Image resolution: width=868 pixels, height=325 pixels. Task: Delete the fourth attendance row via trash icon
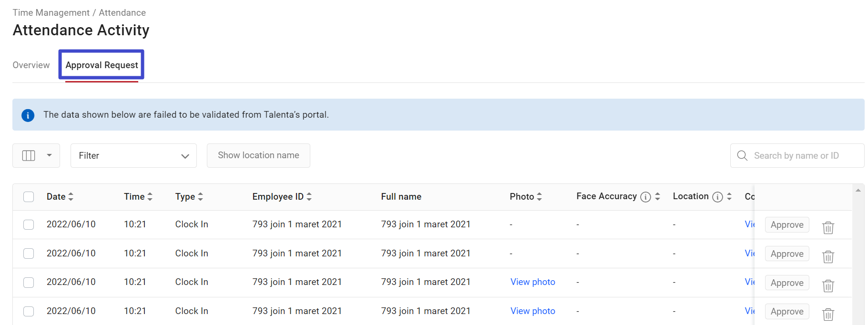coord(827,315)
